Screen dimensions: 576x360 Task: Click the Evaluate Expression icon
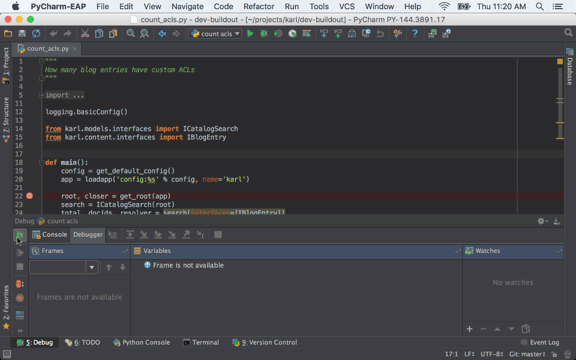(218, 235)
